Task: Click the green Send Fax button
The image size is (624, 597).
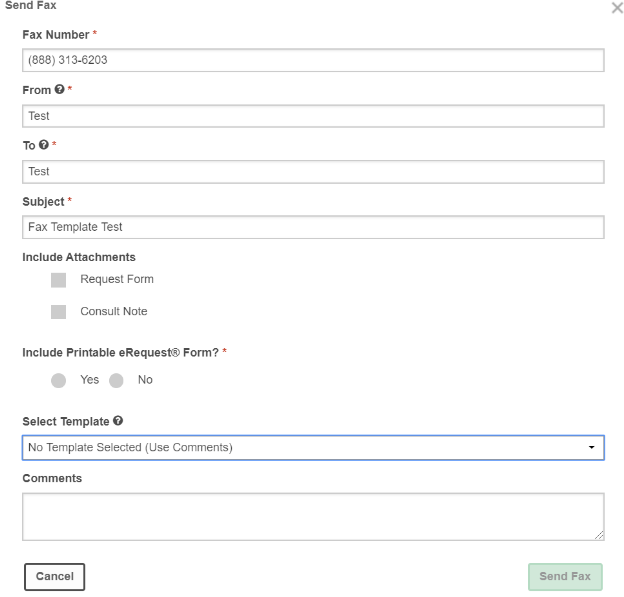Action: [565, 577]
